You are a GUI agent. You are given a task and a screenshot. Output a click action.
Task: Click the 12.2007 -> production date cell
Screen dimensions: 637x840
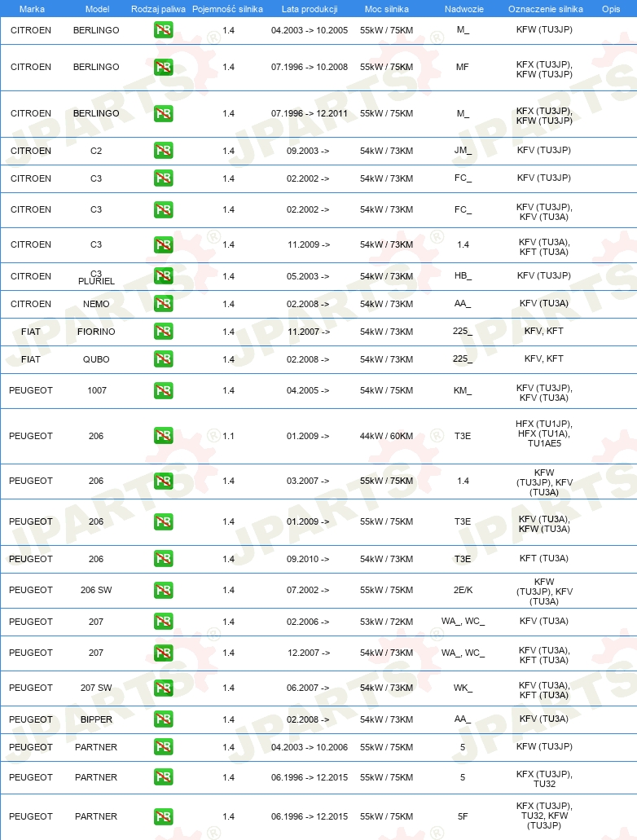309,653
